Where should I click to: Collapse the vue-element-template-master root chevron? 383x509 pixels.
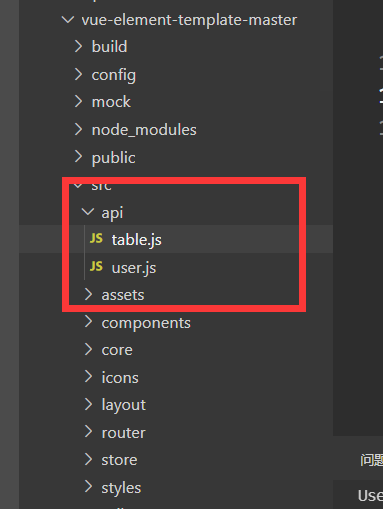click(x=68, y=20)
